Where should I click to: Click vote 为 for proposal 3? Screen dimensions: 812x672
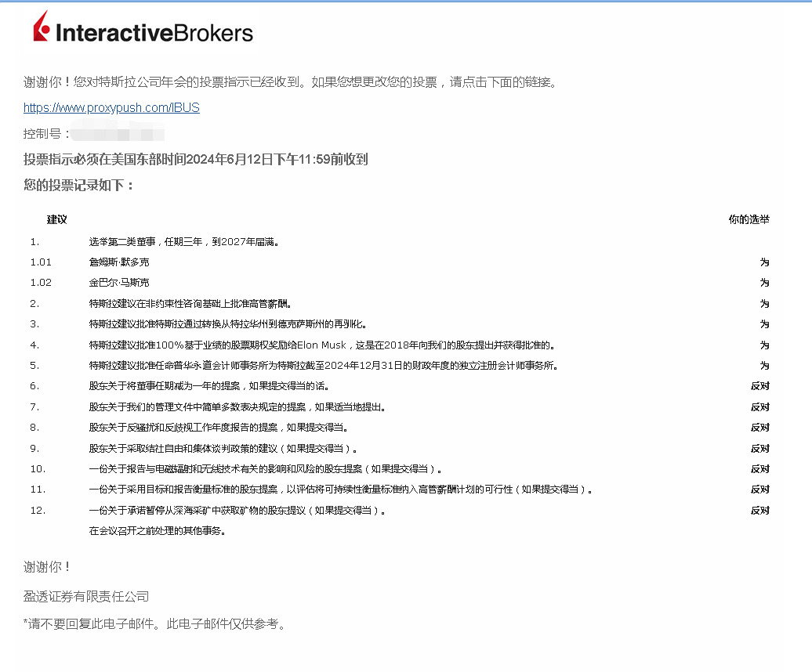[x=764, y=324]
